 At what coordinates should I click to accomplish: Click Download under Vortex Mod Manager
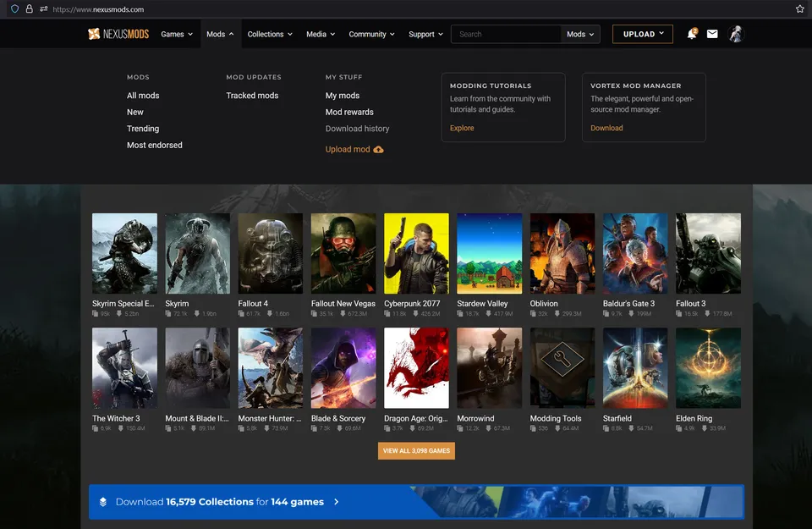606,128
